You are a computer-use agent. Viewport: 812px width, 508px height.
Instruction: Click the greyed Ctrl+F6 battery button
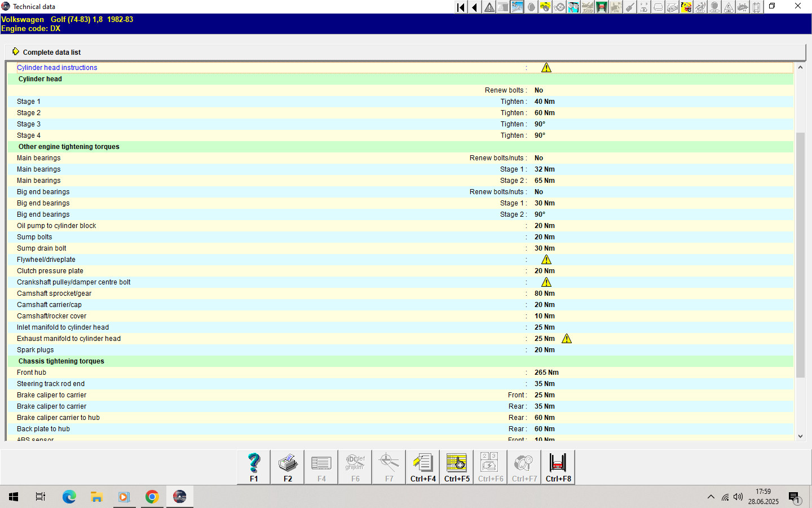tap(491, 467)
